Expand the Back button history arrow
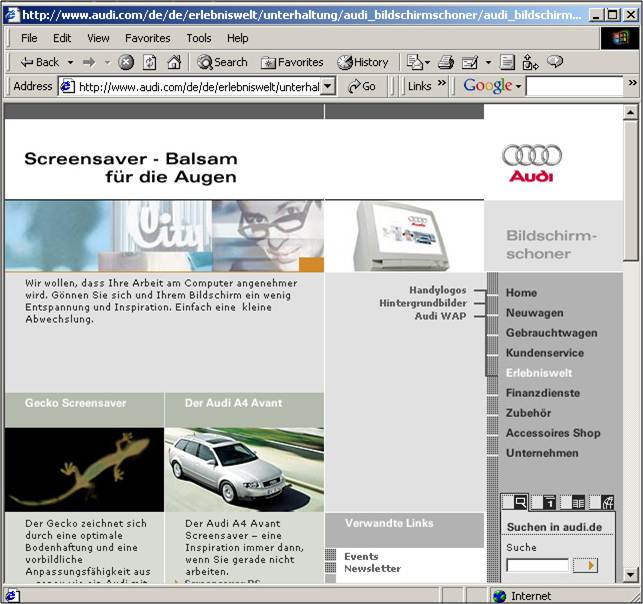Image resolution: width=643 pixels, height=604 pixels. (70, 62)
